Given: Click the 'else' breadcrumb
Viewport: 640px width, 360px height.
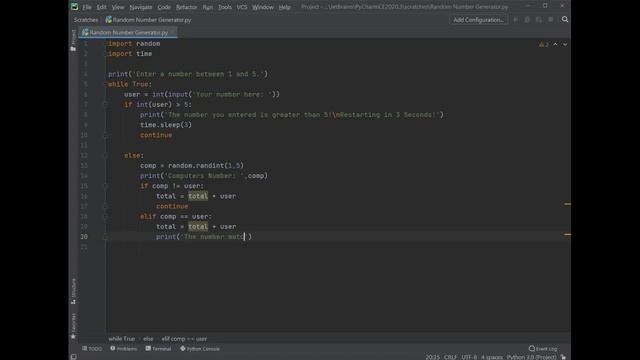Looking at the screenshot, I should click(x=148, y=339).
